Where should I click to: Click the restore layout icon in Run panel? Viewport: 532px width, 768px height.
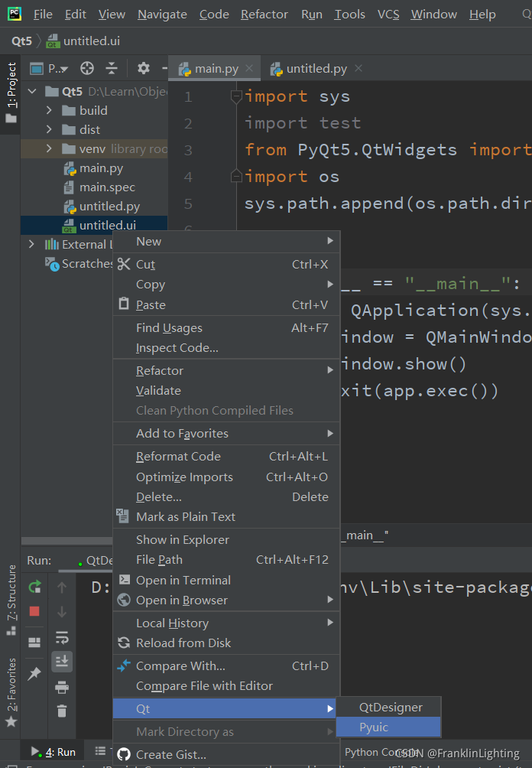click(34, 642)
